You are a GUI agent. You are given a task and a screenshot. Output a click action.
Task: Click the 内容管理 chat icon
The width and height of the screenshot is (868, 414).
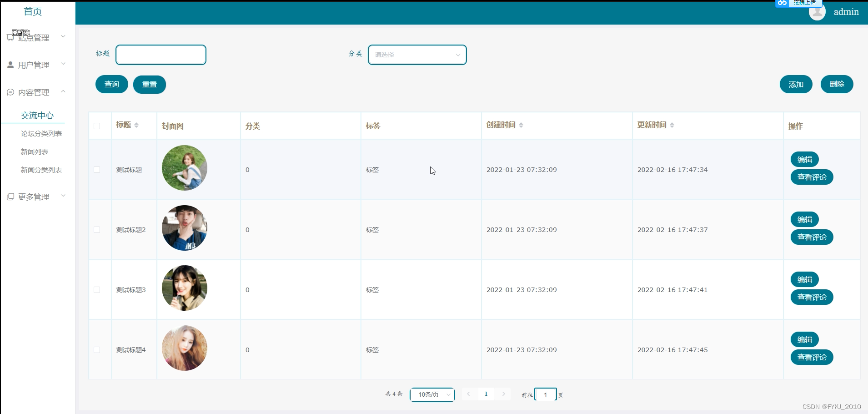tap(10, 92)
